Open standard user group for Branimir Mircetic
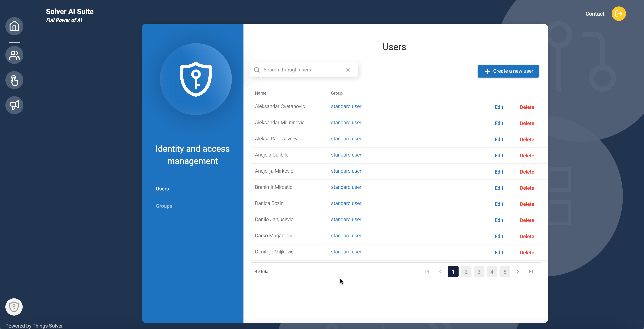644x329 pixels. click(x=346, y=187)
